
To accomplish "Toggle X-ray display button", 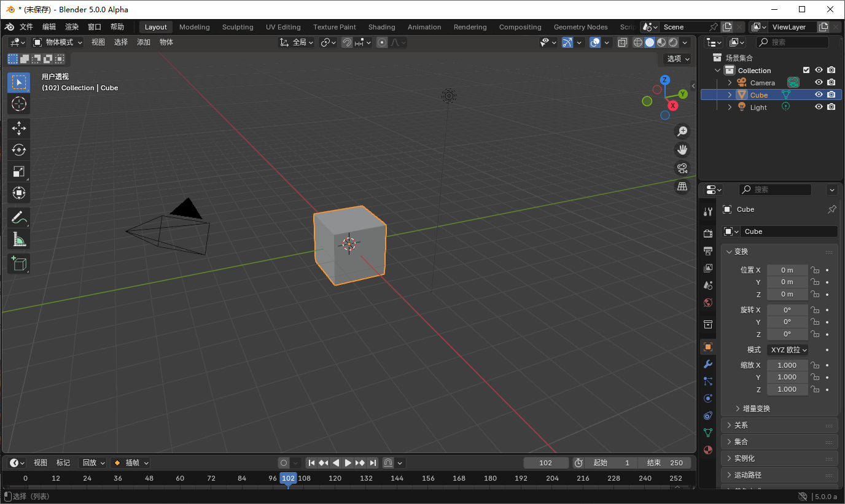I will tap(623, 42).
